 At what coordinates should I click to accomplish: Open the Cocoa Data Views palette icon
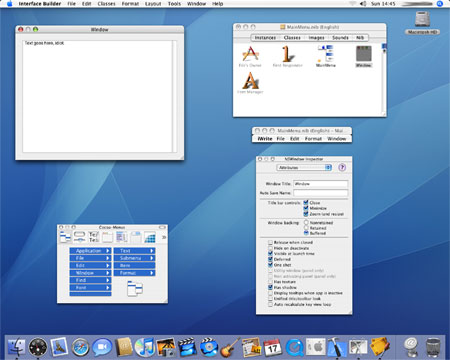121,237
